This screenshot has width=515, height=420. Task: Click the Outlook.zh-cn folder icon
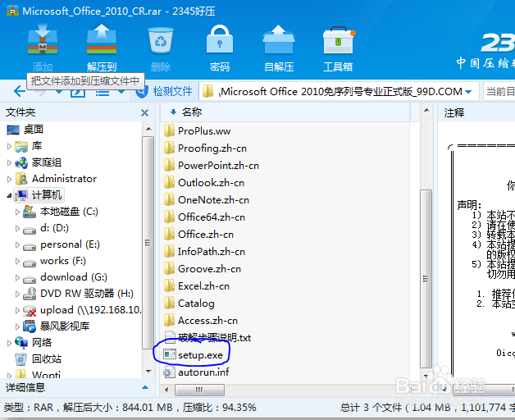click(169, 182)
